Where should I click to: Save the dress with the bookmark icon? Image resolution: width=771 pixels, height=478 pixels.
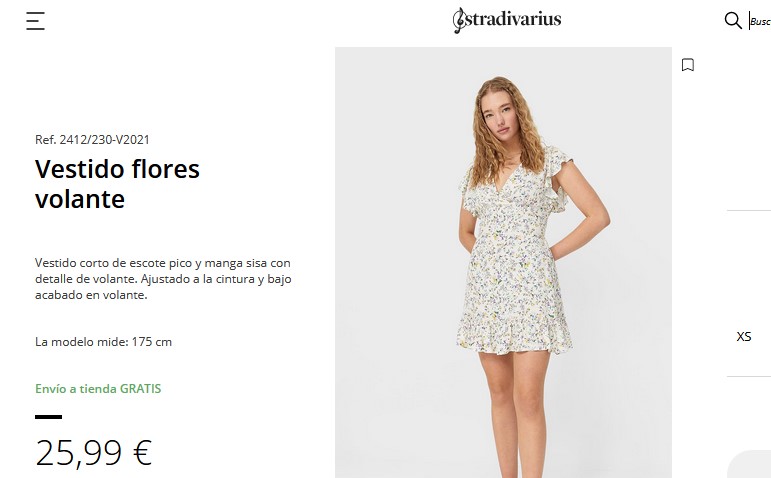tap(687, 65)
